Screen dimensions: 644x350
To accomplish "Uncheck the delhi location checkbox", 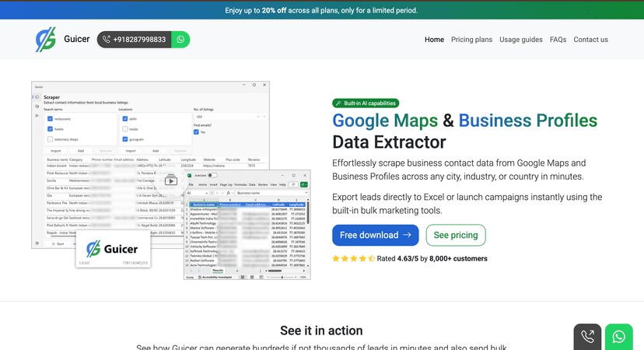I will (x=125, y=119).
